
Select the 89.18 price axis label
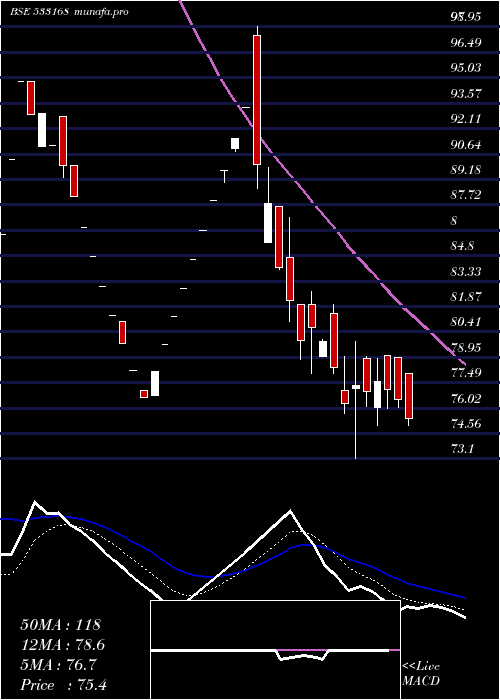pos(466,170)
